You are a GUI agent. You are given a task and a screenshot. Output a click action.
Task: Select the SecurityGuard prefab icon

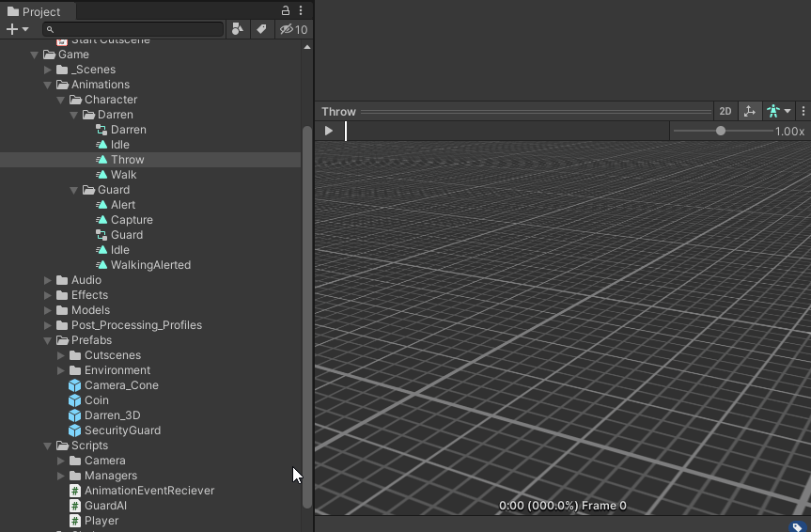tap(75, 430)
